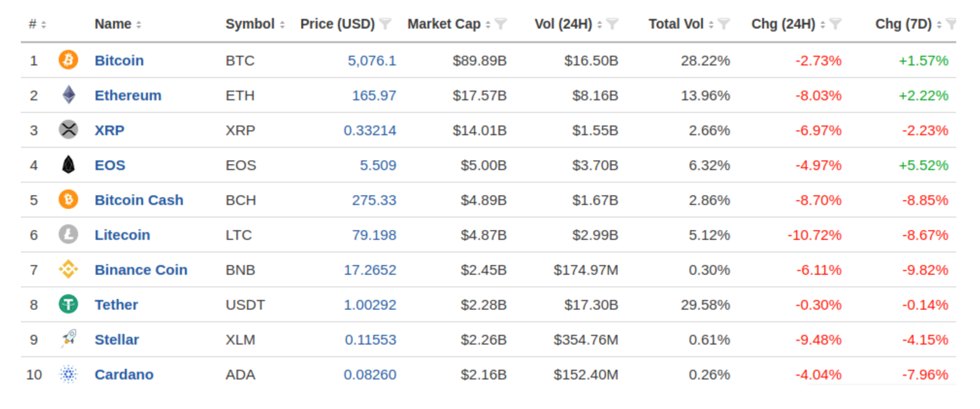Click the Cardano logo icon
The height and width of the screenshot is (409, 980).
tap(68, 374)
